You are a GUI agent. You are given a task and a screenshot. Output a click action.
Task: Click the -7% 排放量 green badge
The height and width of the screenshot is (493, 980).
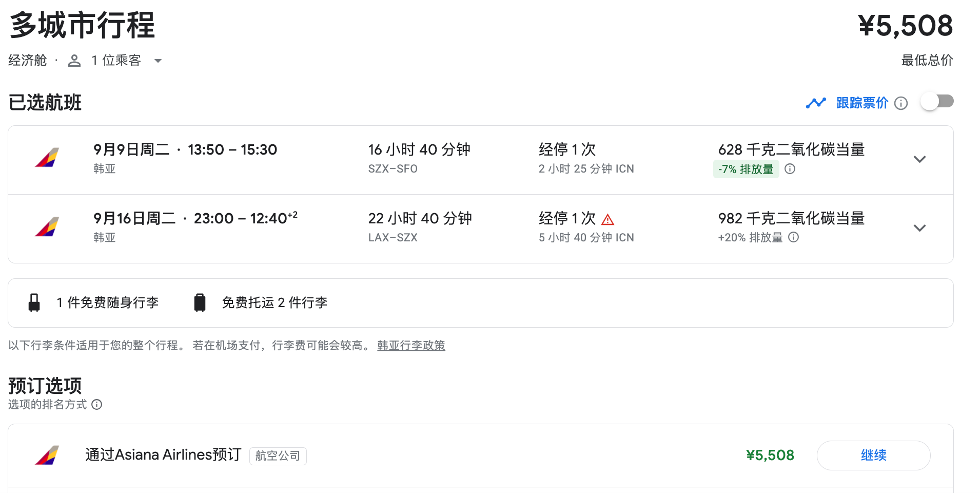point(746,169)
